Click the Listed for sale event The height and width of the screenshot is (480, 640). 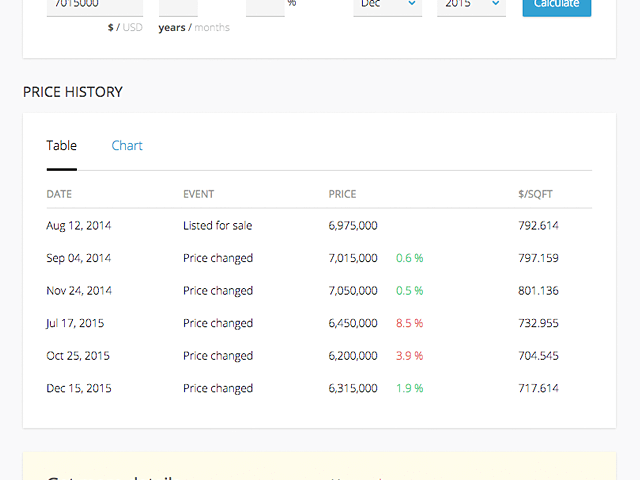coord(218,225)
